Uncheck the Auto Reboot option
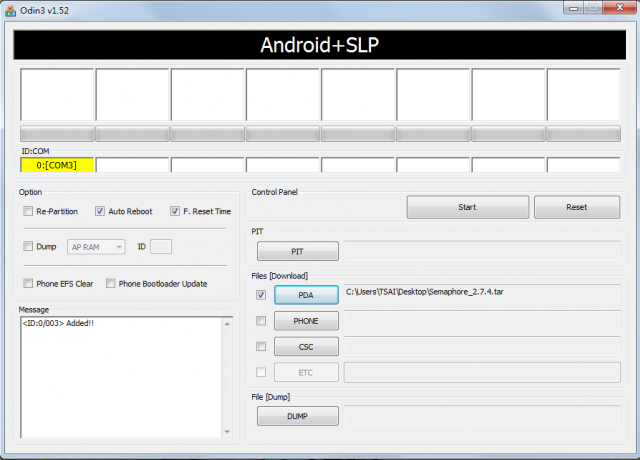Viewport: 640px width, 460px height. (x=100, y=211)
